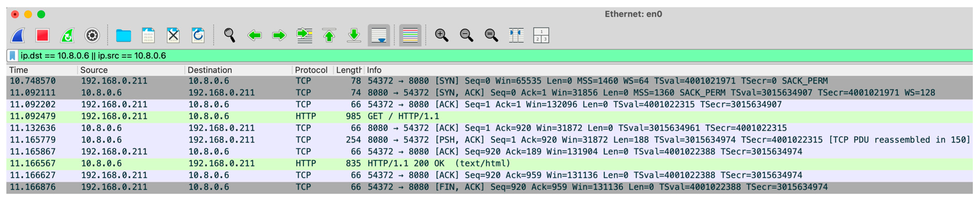Select the HTTP GET / HTTP/1.1 packet
Screen dimensions: 980x202
pos(403,116)
